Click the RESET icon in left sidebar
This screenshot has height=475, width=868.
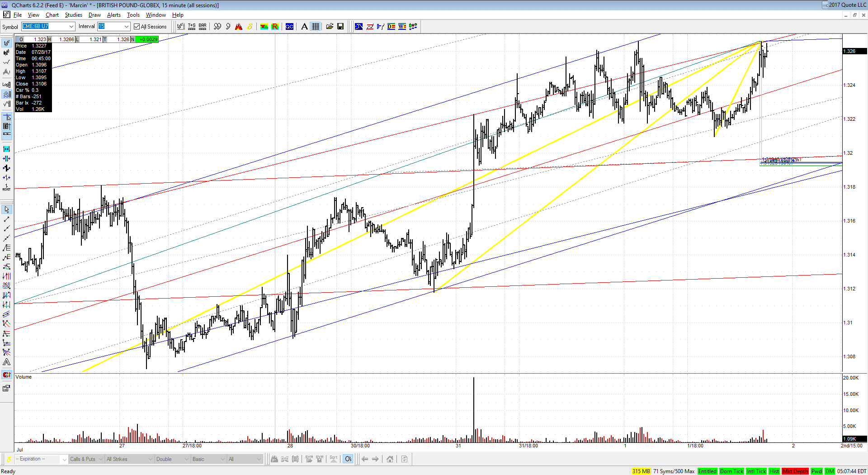coord(7,187)
